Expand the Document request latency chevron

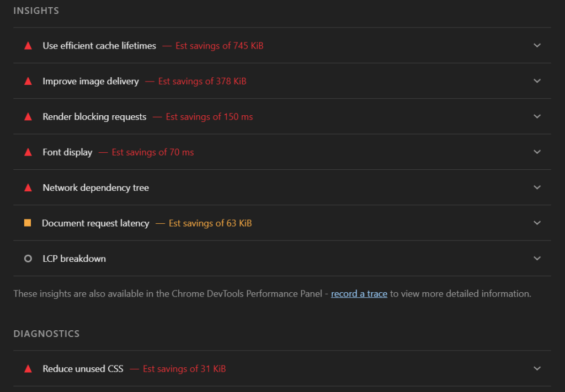tap(537, 223)
